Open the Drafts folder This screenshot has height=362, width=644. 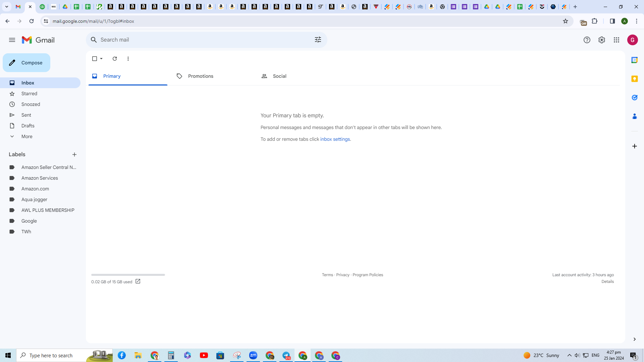pyautogui.click(x=40, y=126)
